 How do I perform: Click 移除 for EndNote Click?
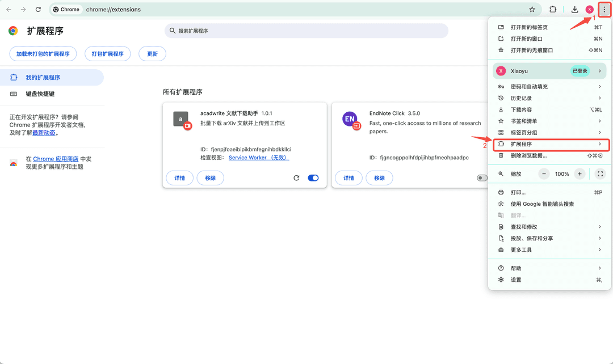click(x=379, y=178)
